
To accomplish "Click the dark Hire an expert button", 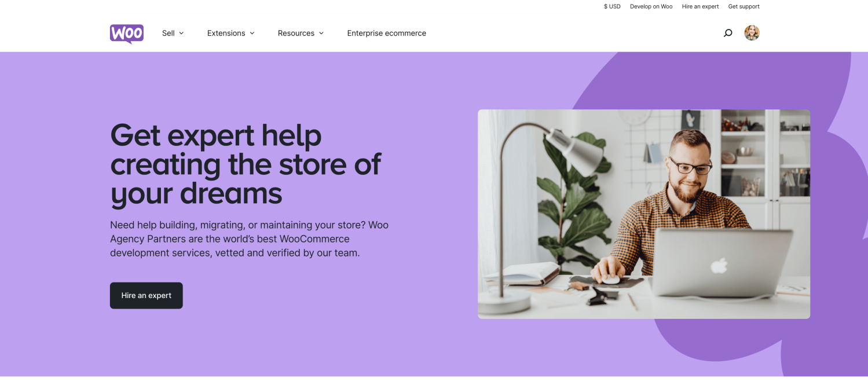I will coord(147,295).
